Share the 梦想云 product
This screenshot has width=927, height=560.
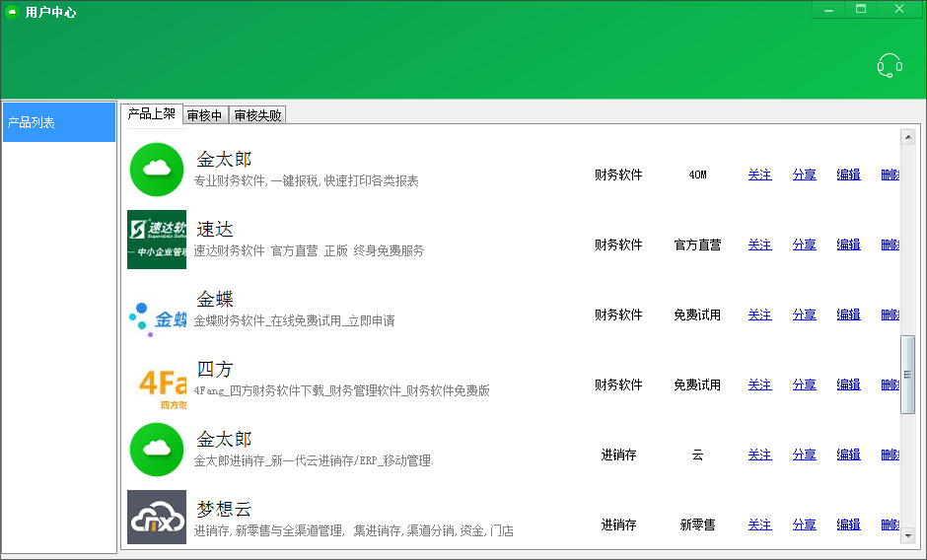pos(804,525)
